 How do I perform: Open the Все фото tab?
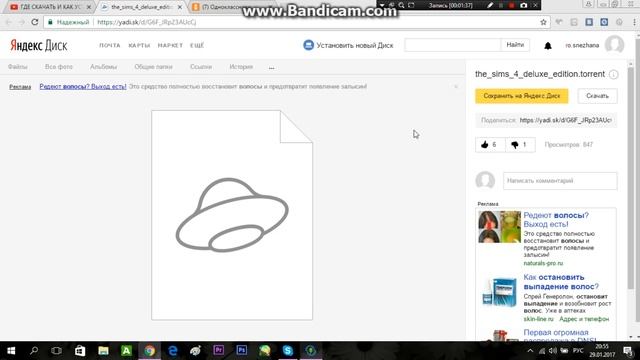59,67
